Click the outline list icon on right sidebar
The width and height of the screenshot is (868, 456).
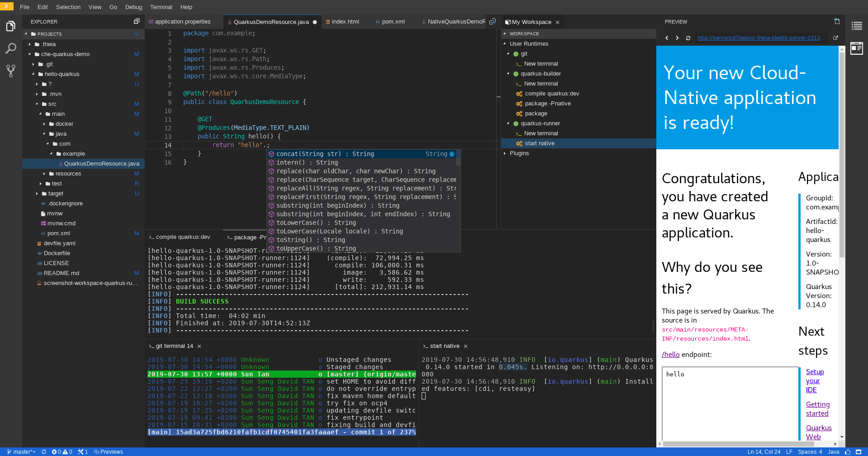[x=856, y=26]
